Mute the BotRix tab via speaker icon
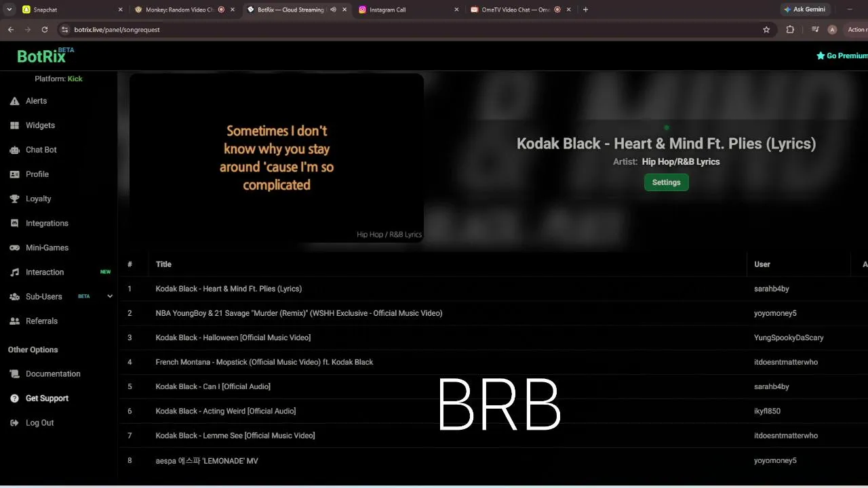The width and height of the screenshot is (868, 488). tap(333, 9)
